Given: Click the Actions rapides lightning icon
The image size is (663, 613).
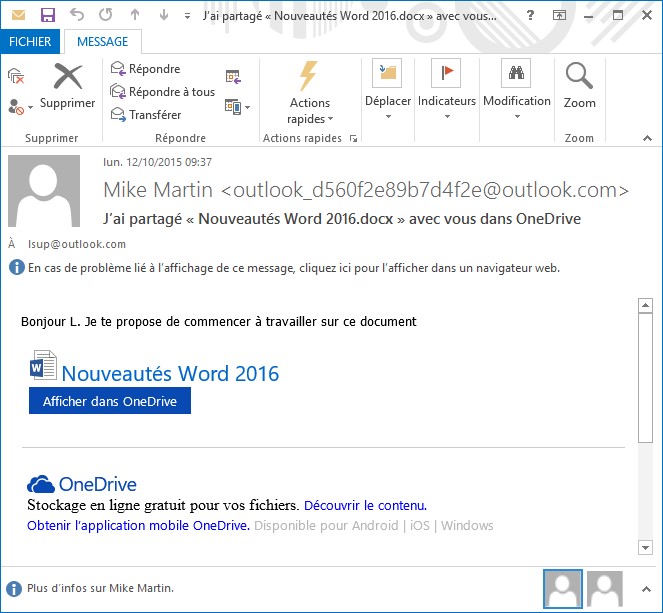Looking at the screenshot, I should 309,76.
